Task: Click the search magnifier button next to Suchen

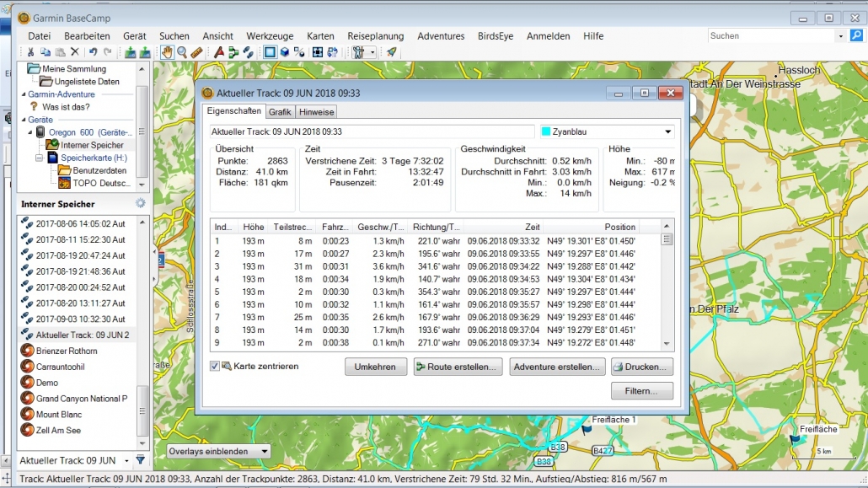Action: pyautogui.click(x=856, y=35)
